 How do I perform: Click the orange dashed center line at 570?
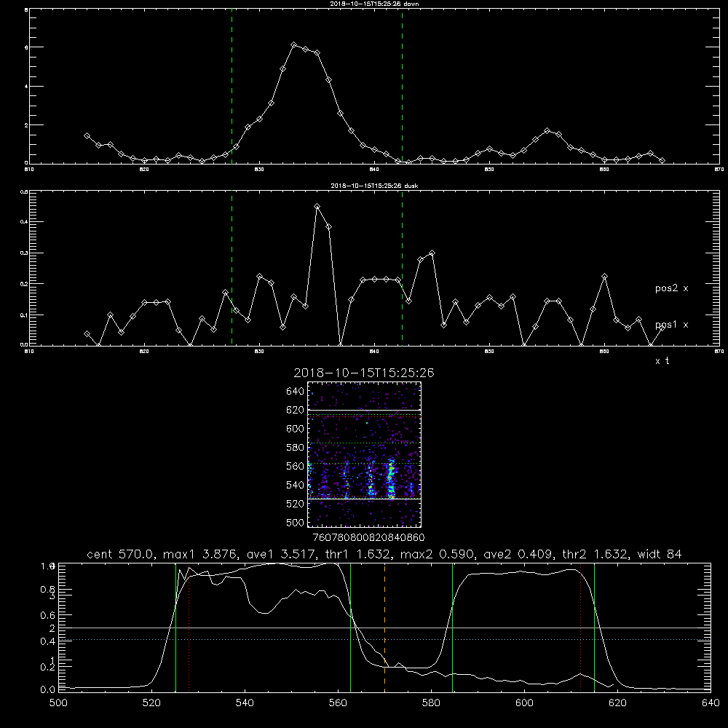click(x=385, y=627)
